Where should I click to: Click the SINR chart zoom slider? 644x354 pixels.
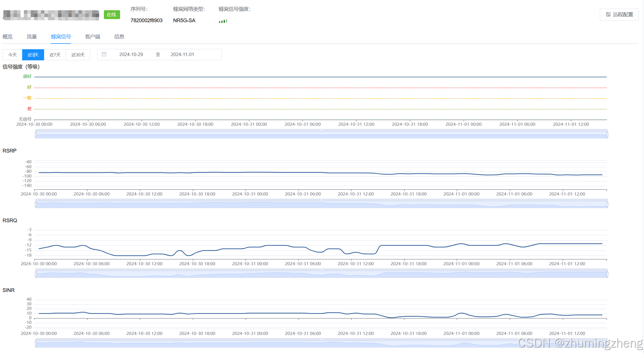tap(321, 344)
